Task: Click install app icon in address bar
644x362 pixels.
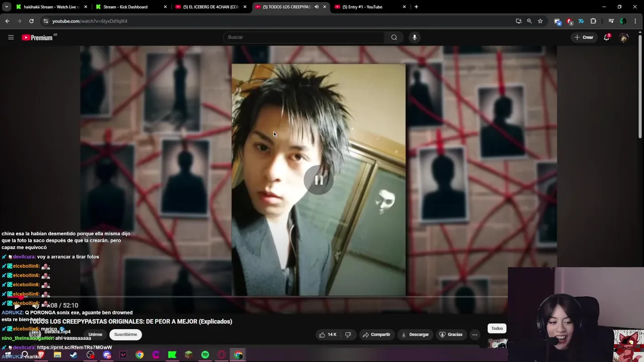Action: pos(519,21)
